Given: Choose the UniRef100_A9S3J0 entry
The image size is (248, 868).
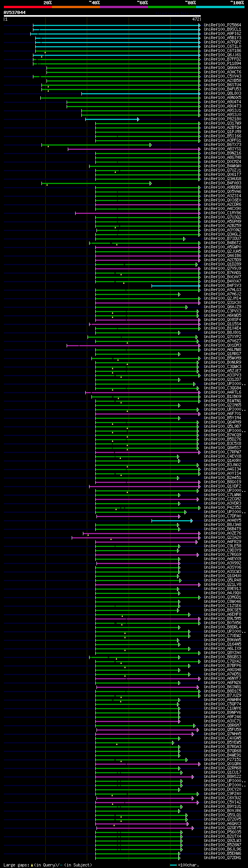Looking at the screenshot, I should (222, 115).
